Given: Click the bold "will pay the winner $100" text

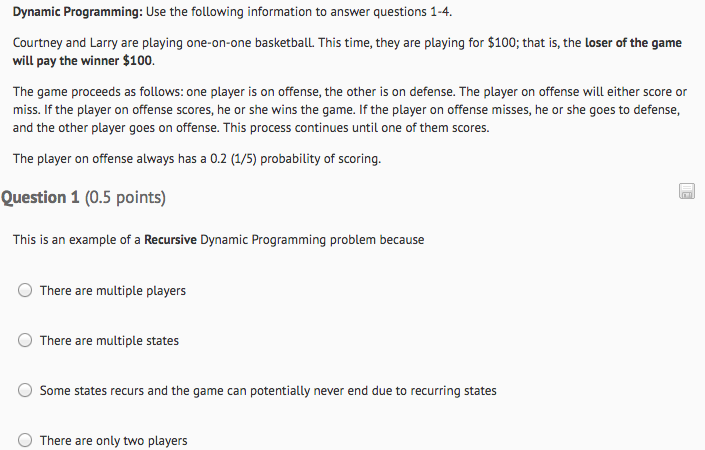Looking at the screenshot, I should click(82, 61).
